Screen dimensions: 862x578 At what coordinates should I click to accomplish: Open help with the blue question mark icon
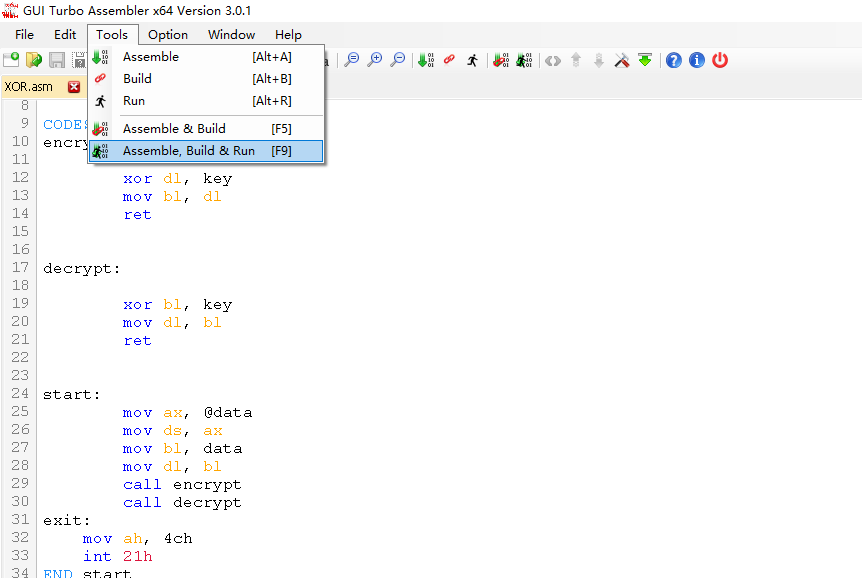673,60
